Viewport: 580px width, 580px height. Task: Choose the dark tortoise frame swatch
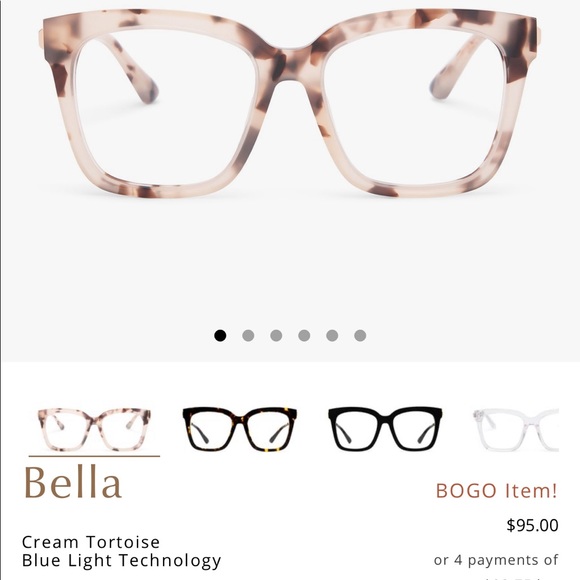tap(240, 429)
